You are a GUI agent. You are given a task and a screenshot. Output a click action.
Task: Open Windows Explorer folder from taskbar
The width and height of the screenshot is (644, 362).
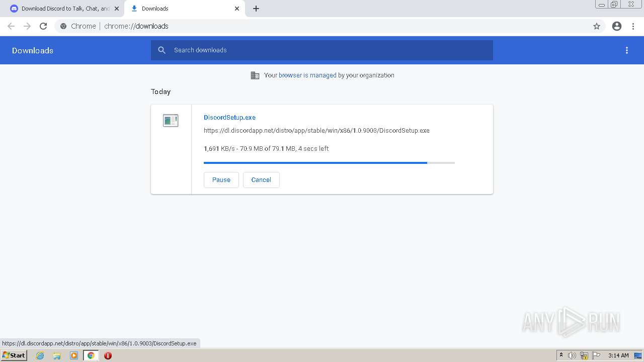(57, 355)
